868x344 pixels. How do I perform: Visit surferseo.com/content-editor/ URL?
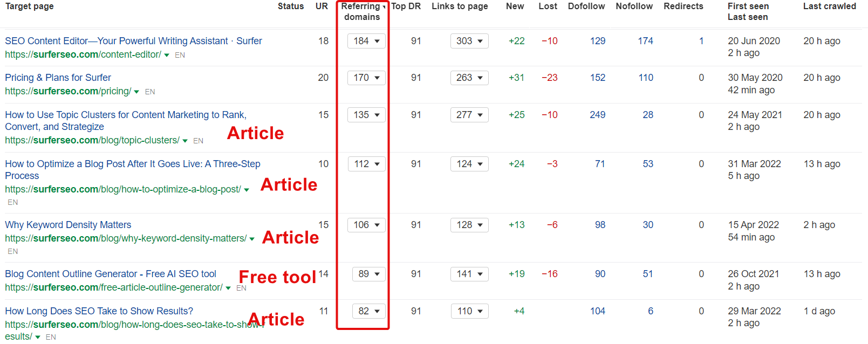[83, 54]
